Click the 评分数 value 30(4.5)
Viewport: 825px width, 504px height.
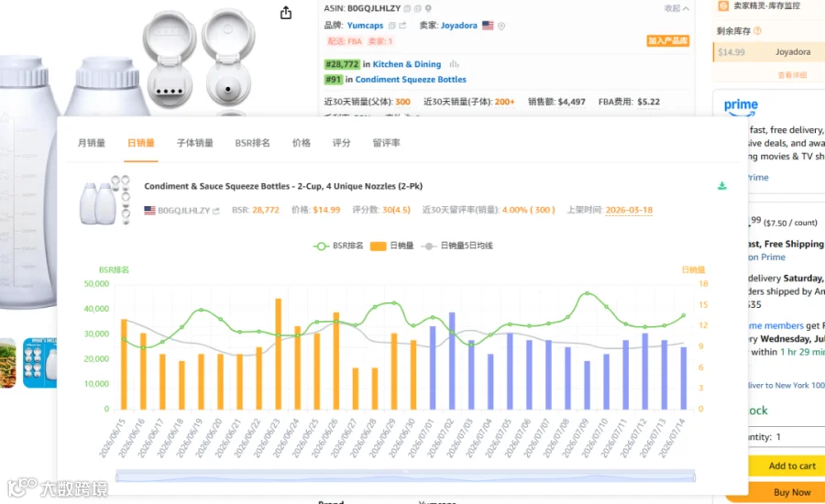(396, 210)
